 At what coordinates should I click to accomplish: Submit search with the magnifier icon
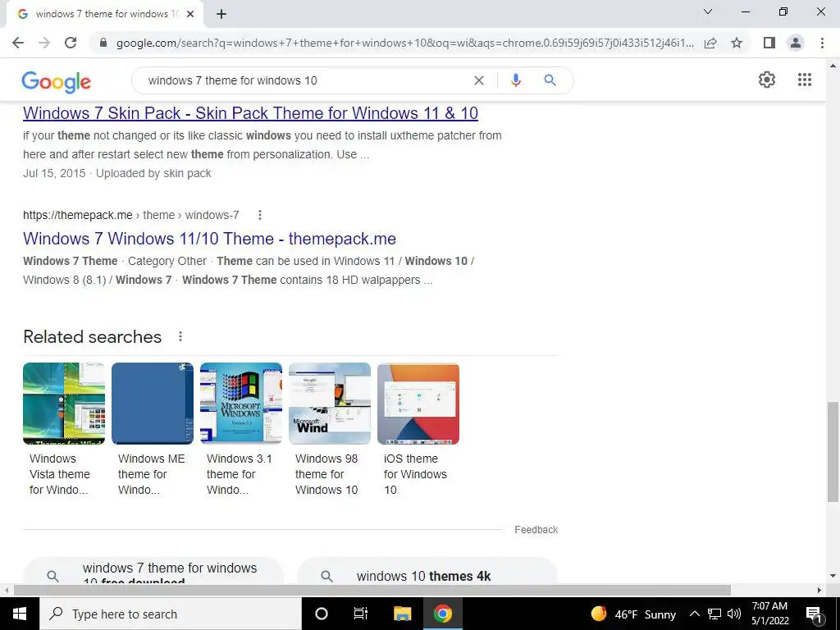550,80
